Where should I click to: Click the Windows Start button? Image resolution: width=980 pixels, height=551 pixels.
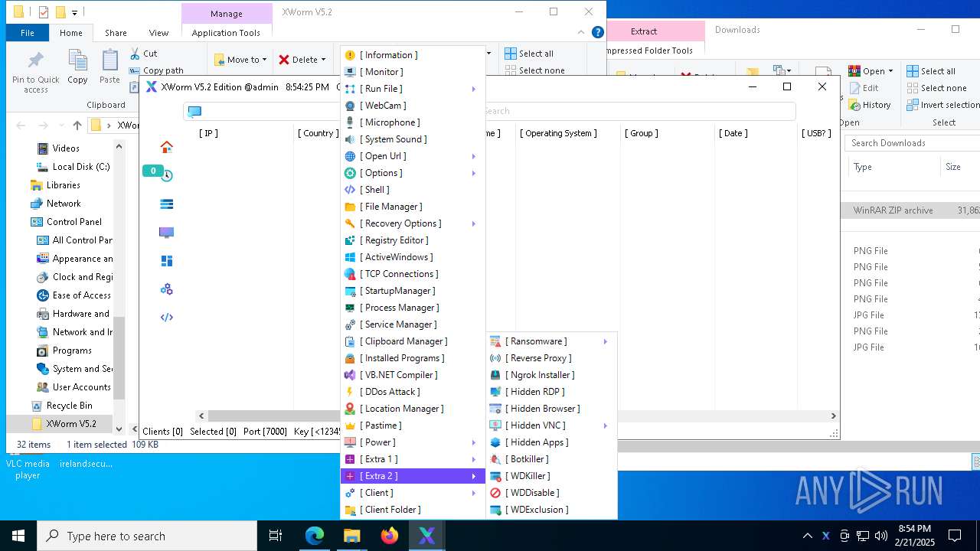18,536
